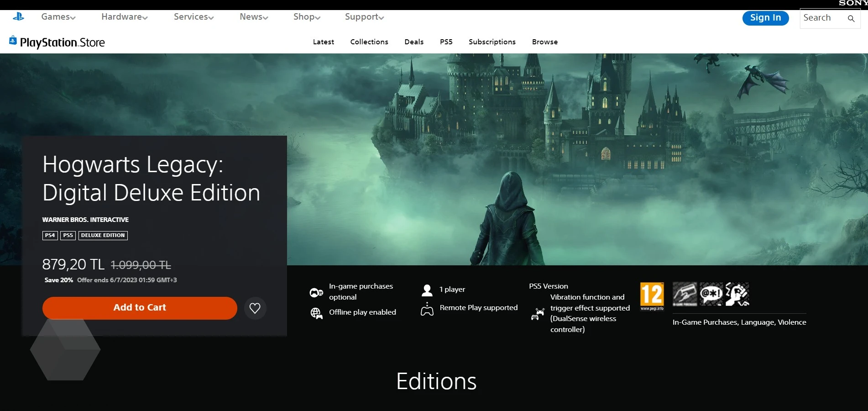Click the PS5 platform tag
This screenshot has width=868, height=411.
pyautogui.click(x=68, y=236)
